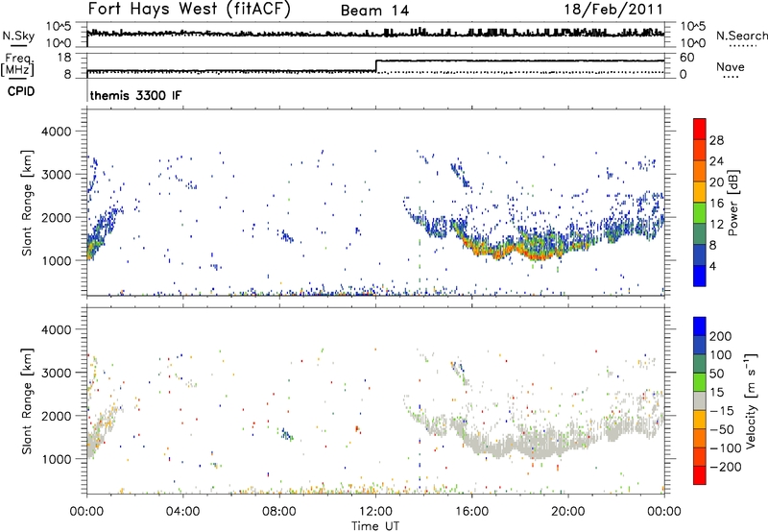Click the red top segment of the Power colorbar

click(700, 129)
